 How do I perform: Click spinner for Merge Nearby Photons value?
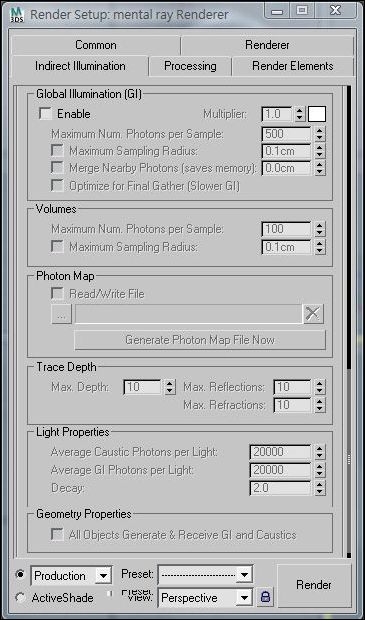point(320,168)
